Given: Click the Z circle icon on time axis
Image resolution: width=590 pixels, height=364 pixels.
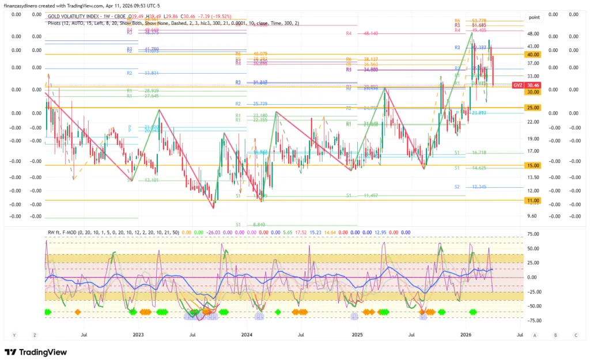Looking at the screenshot, I should pyautogui.click(x=35, y=335).
